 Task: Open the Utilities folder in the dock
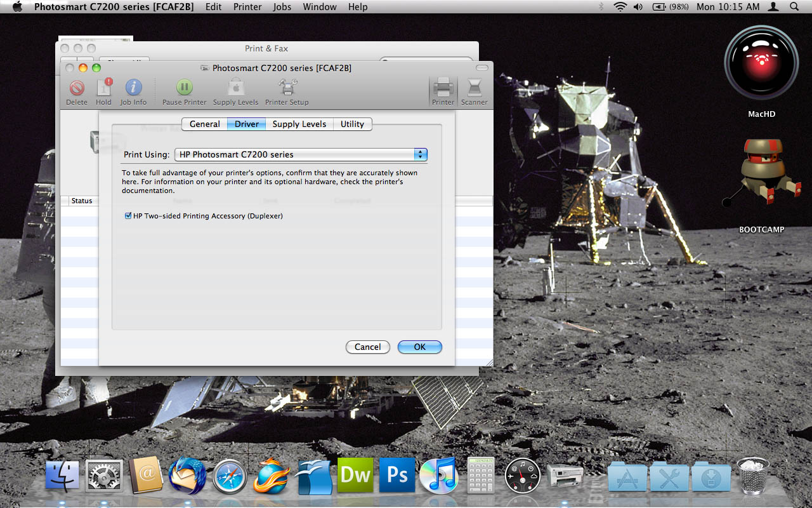pos(669,476)
